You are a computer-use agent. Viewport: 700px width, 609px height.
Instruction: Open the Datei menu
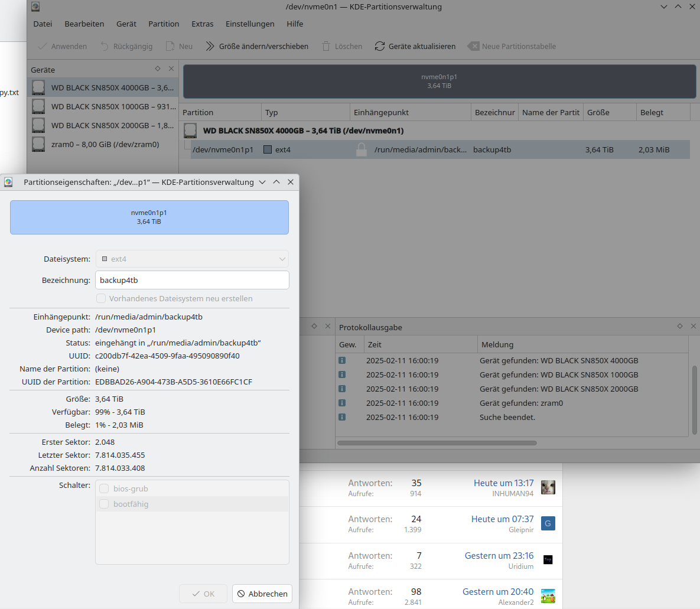point(43,24)
